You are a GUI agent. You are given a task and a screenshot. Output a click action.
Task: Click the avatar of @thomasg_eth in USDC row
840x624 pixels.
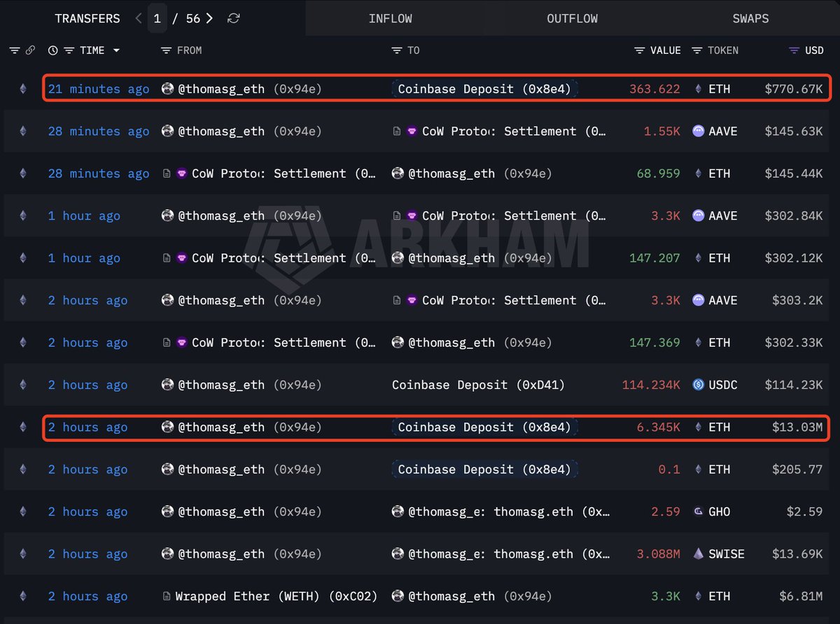click(167, 385)
